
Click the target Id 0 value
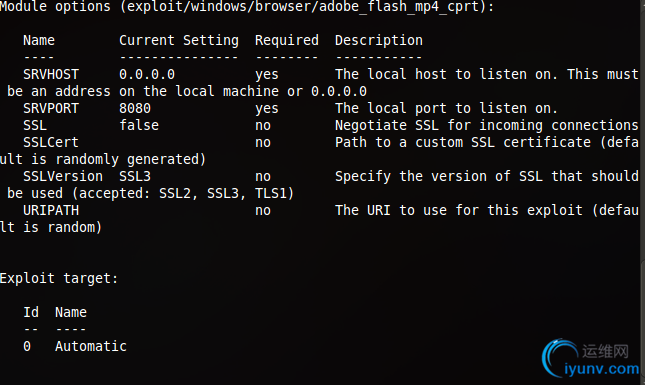(x=27, y=346)
